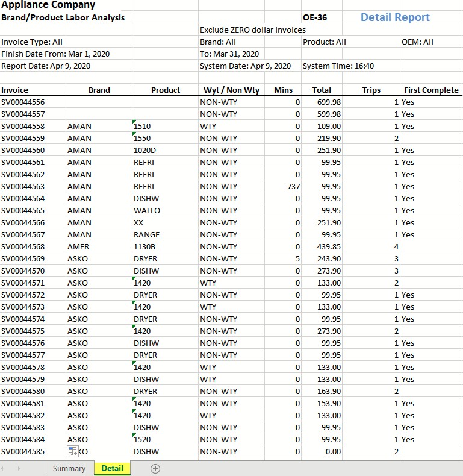Click the Invoice Type: All cell

click(32, 42)
